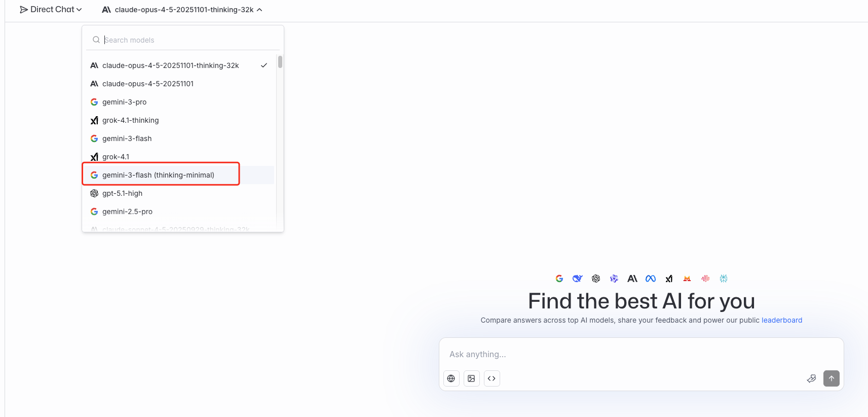Pick gemini-2.5-pro from the list
This screenshot has width=868, height=417.
coord(179,212)
